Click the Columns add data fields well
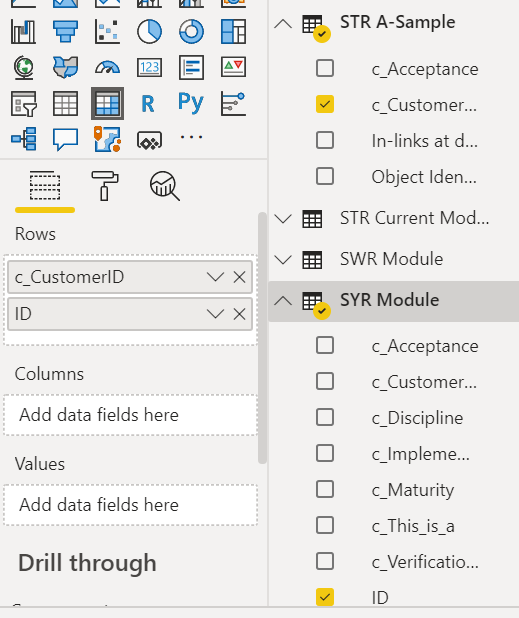The image size is (519, 618). (130, 415)
